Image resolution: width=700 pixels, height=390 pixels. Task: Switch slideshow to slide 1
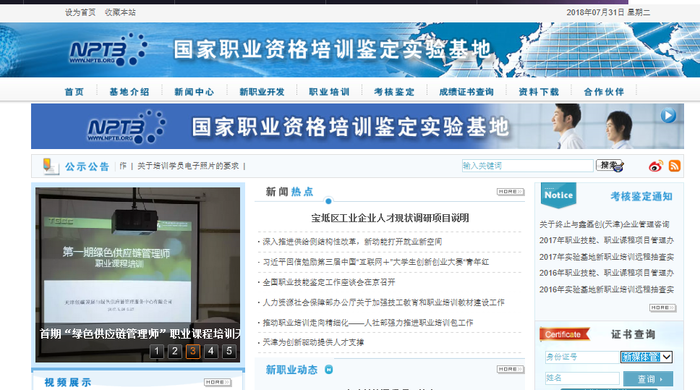pyautogui.click(x=157, y=352)
